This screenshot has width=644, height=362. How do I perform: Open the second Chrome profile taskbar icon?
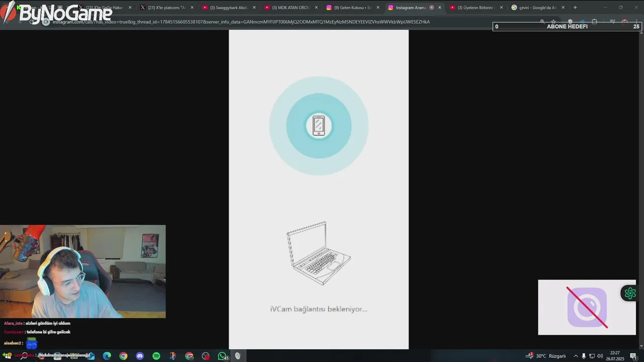(189, 356)
